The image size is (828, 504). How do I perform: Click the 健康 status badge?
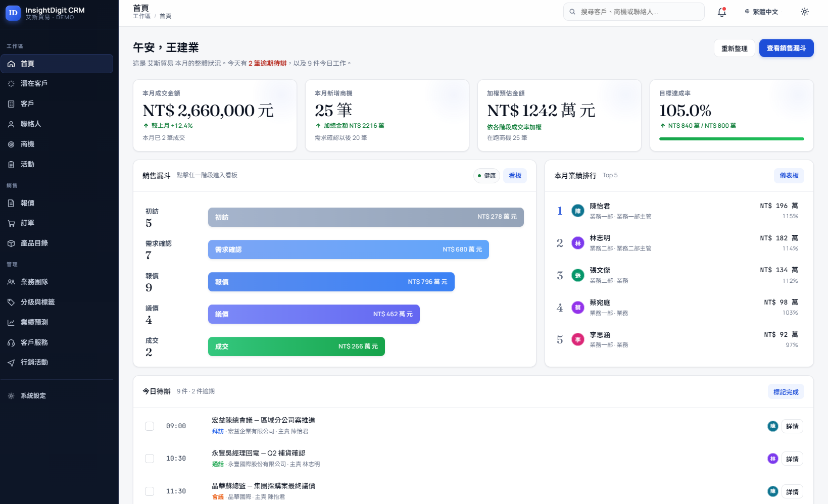click(486, 176)
